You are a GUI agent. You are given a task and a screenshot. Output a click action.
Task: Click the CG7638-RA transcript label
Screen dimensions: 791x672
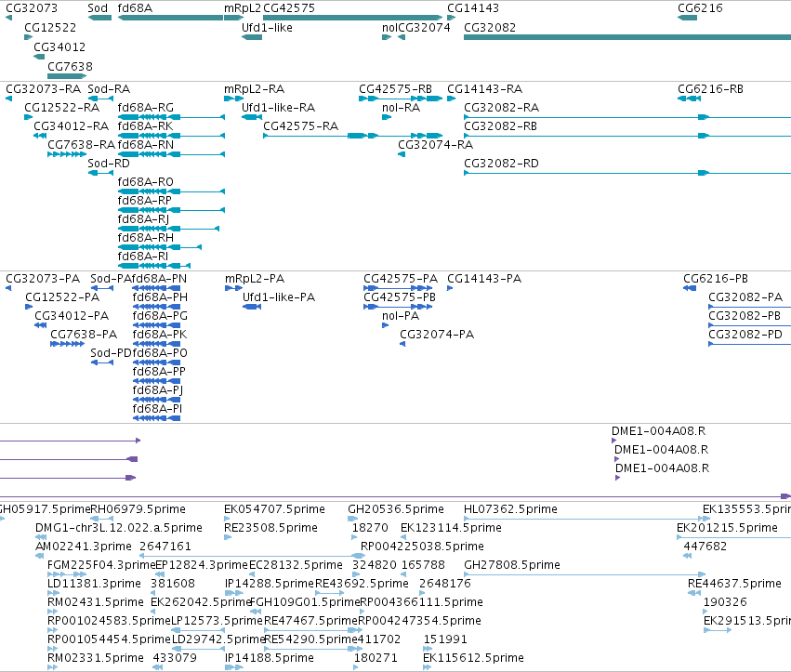pos(81,145)
